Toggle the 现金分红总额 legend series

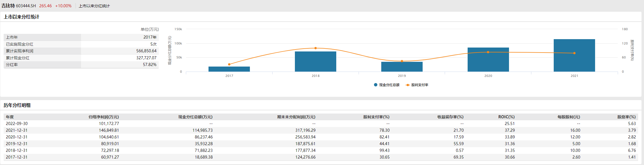[387, 85]
